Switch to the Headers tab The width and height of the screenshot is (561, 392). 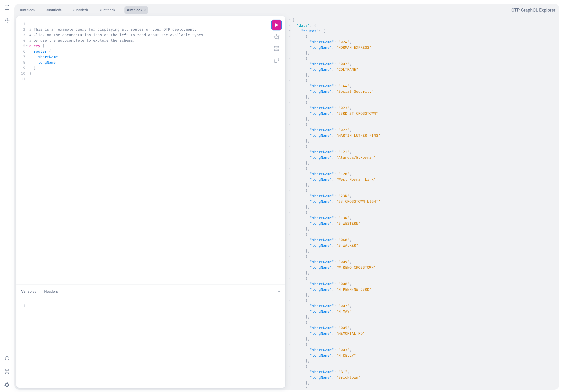click(x=51, y=291)
